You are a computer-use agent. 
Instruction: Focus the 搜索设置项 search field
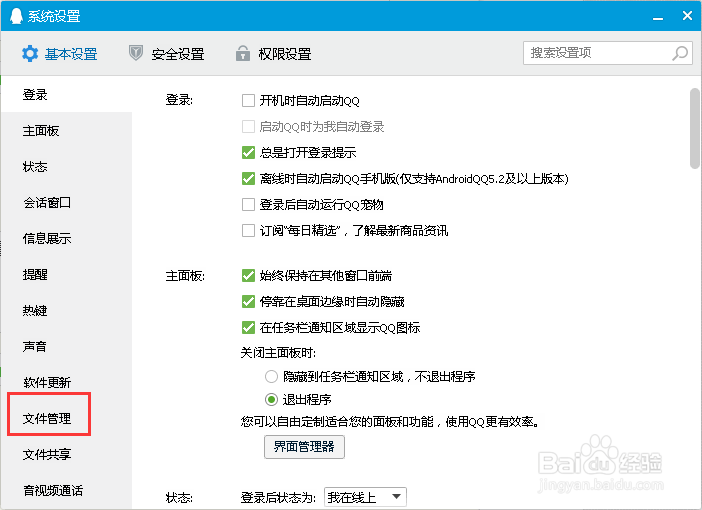pos(608,53)
